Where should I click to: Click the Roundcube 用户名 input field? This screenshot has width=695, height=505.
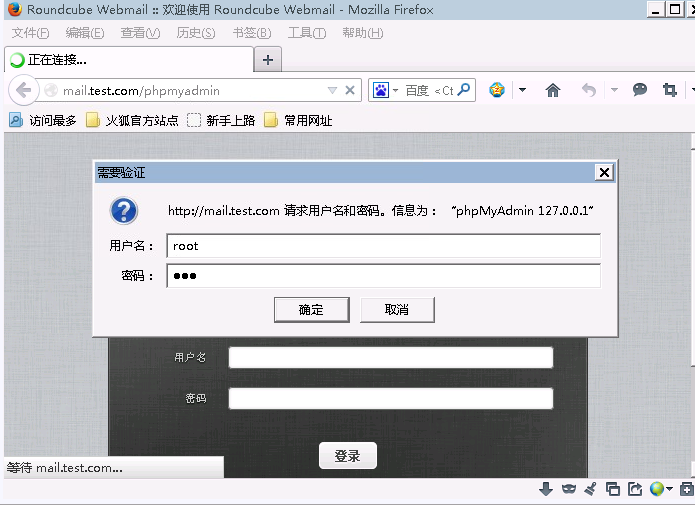(x=390, y=357)
